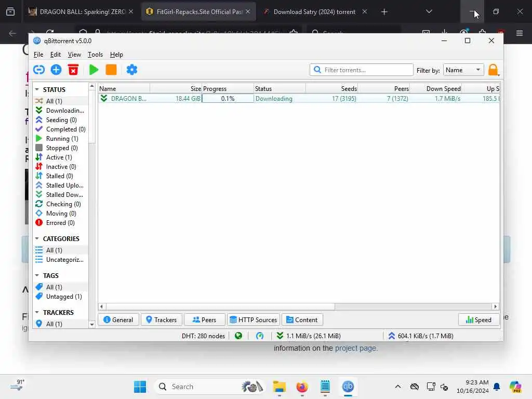Select the Untagged (1) tag filter
This screenshot has height=399, width=532.
coord(61,297)
